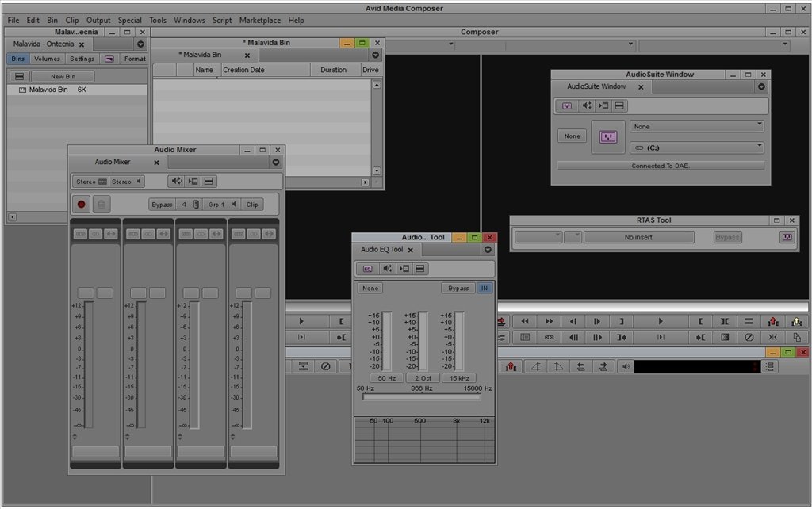Screen dimensions: 812x509
Task: Click the Composer fast forward button
Action: pos(549,322)
